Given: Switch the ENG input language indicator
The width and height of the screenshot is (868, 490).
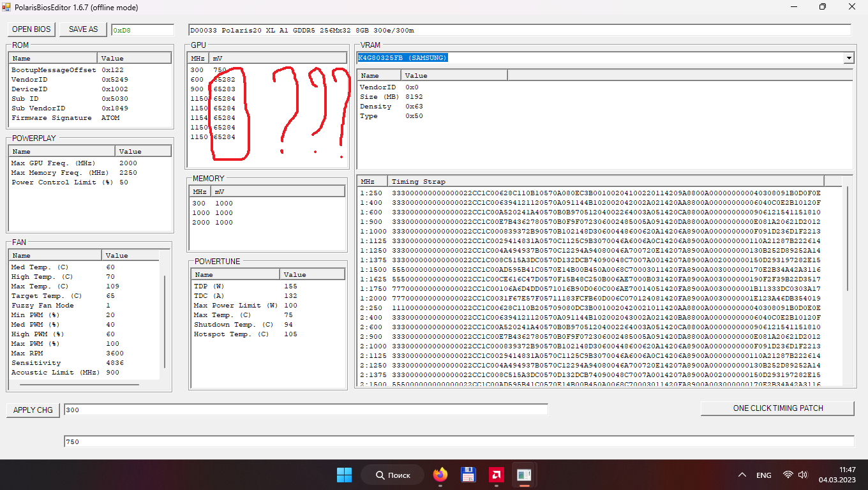Looking at the screenshot, I should coord(763,475).
